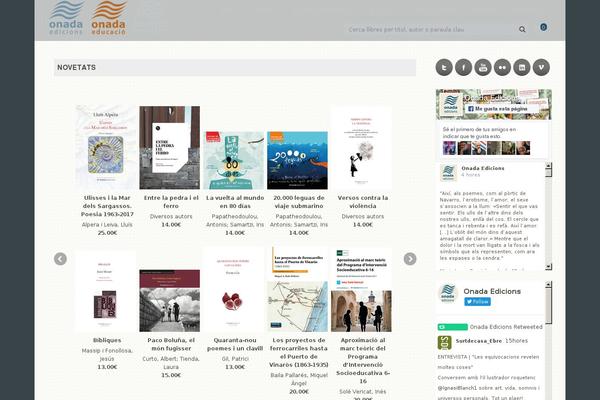Image resolution: width=600 pixels, height=400 pixels.
Task: Open the Flickr social icon
Action: (502, 67)
